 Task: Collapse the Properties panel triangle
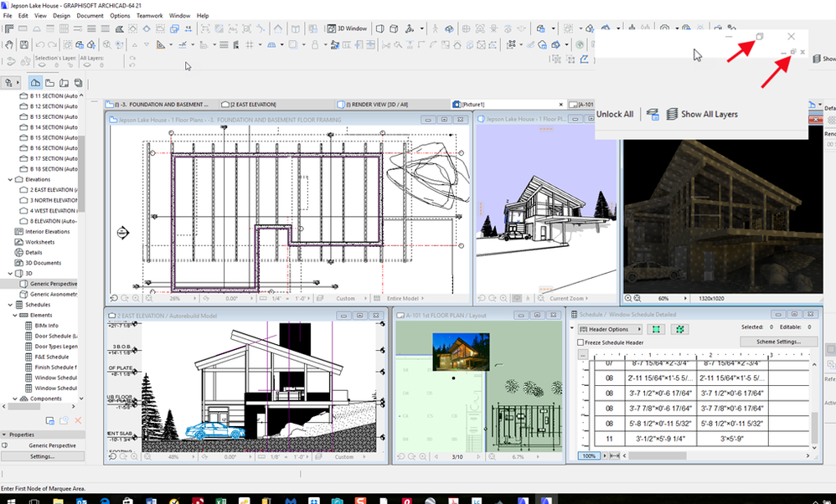pos(4,435)
